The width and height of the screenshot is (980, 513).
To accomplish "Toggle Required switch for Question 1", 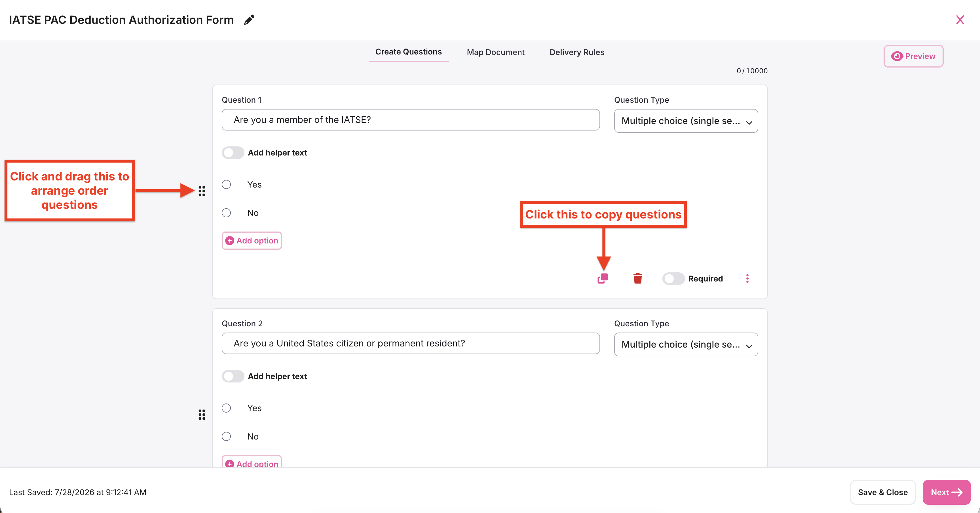I will point(673,279).
